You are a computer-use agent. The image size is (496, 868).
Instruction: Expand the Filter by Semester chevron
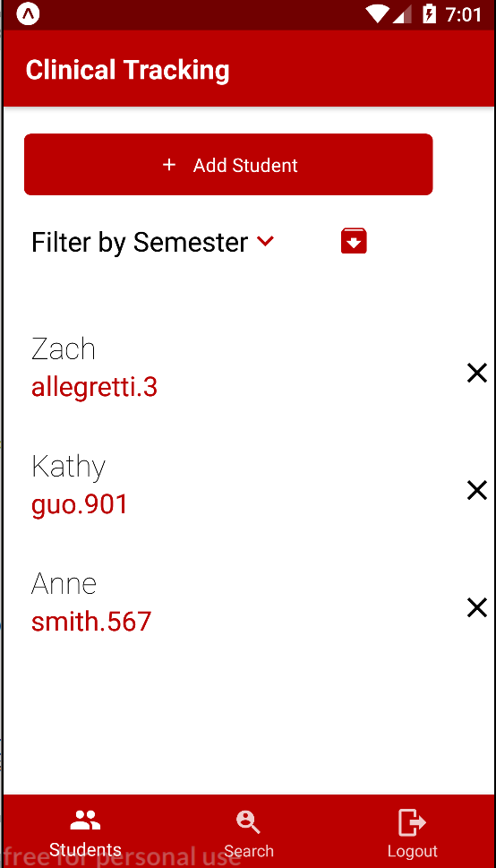click(x=266, y=240)
